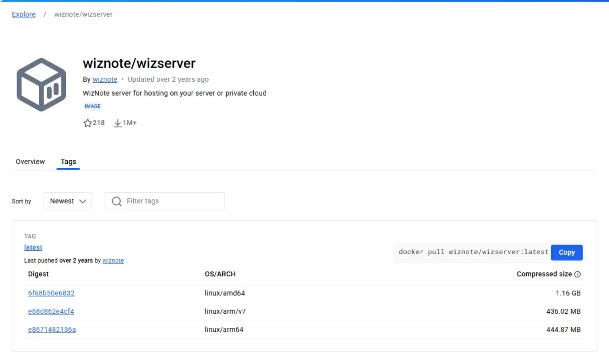
Task: Click the 436.02 MB size value
Action: click(x=563, y=312)
